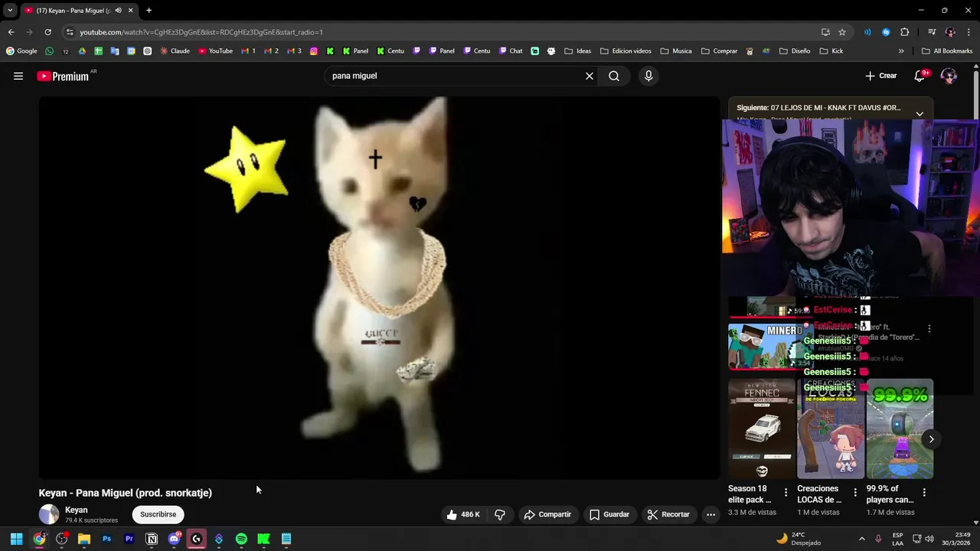Open Photoshop from the taskbar
The width and height of the screenshot is (980, 551).
[x=106, y=539]
